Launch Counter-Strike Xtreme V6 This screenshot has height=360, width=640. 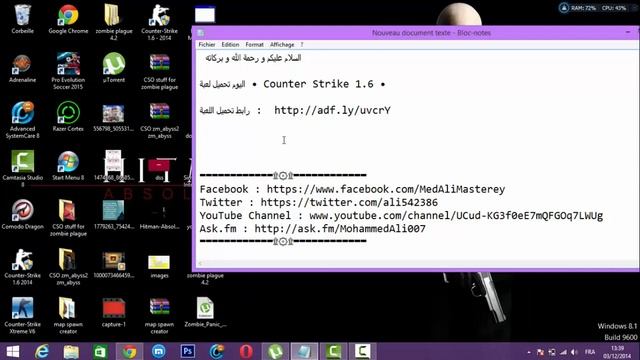pyautogui.click(x=22, y=316)
